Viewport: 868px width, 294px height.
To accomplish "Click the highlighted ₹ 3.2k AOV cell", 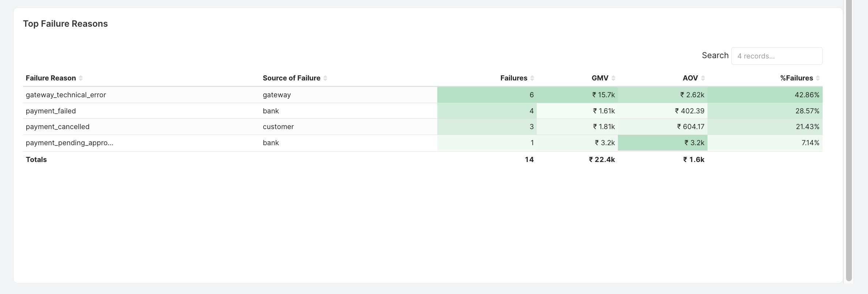I will 663,143.
